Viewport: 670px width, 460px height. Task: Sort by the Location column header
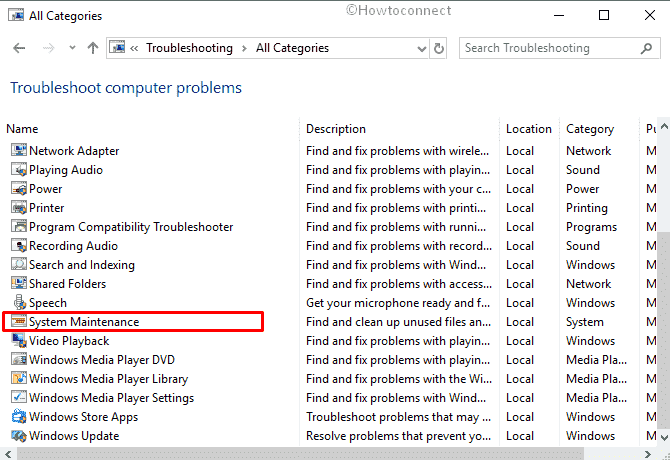tap(529, 129)
